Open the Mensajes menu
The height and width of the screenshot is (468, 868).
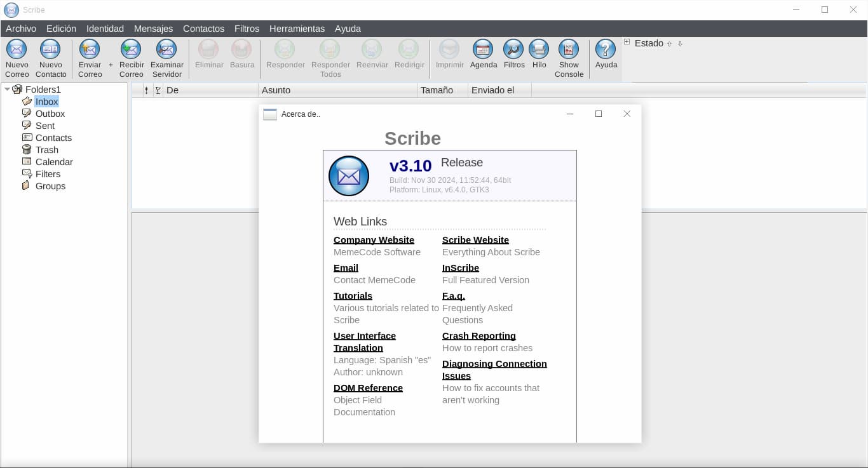click(153, 29)
